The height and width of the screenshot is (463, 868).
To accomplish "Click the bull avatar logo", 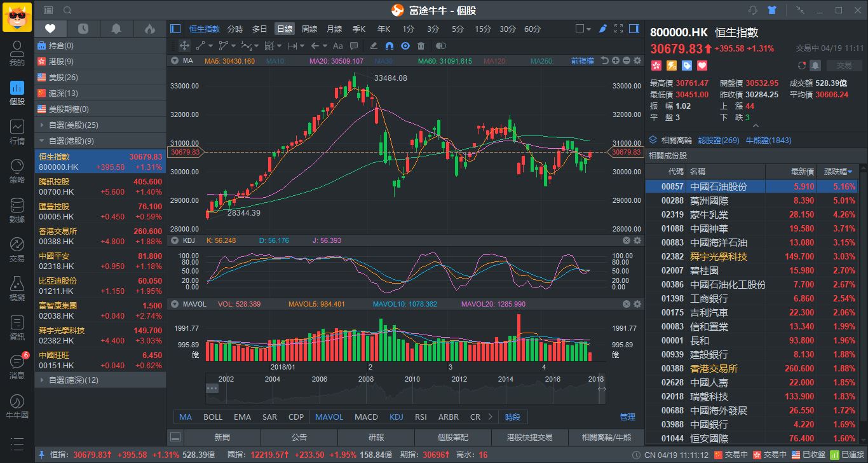I will click(x=17, y=17).
